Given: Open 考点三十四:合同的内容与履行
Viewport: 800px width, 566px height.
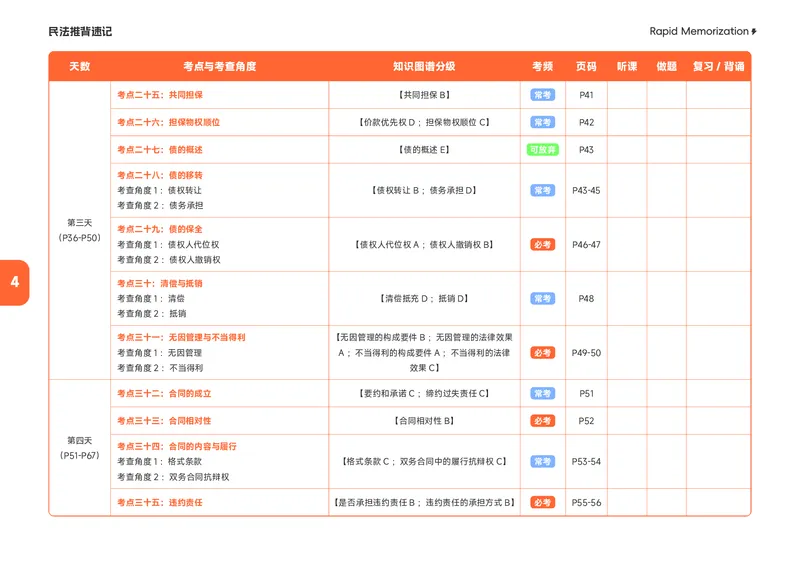Looking at the screenshot, I should [x=177, y=446].
